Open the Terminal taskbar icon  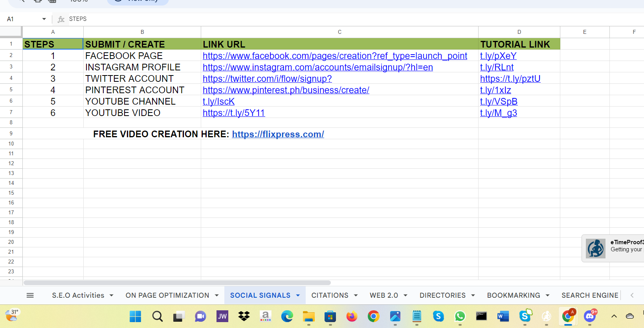(x=481, y=316)
